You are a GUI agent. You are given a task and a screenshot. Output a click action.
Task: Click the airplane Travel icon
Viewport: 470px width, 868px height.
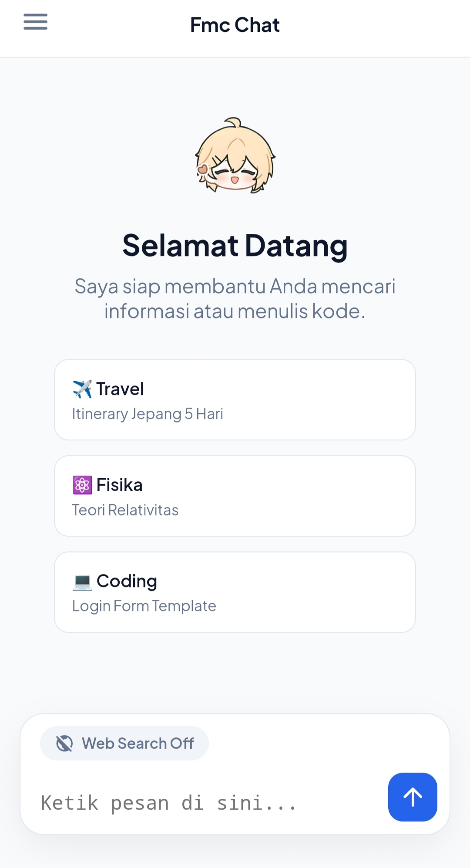click(x=82, y=388)
